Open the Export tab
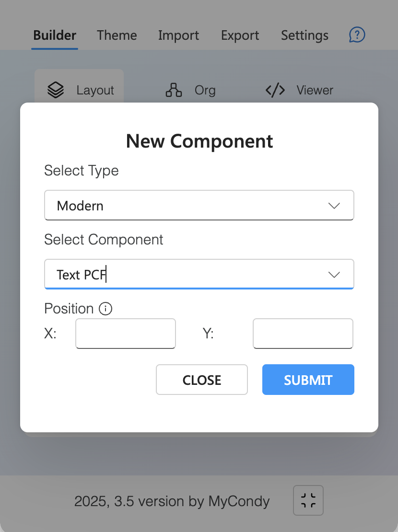This screenshot has width=398, height=532. tap(240, 35)
